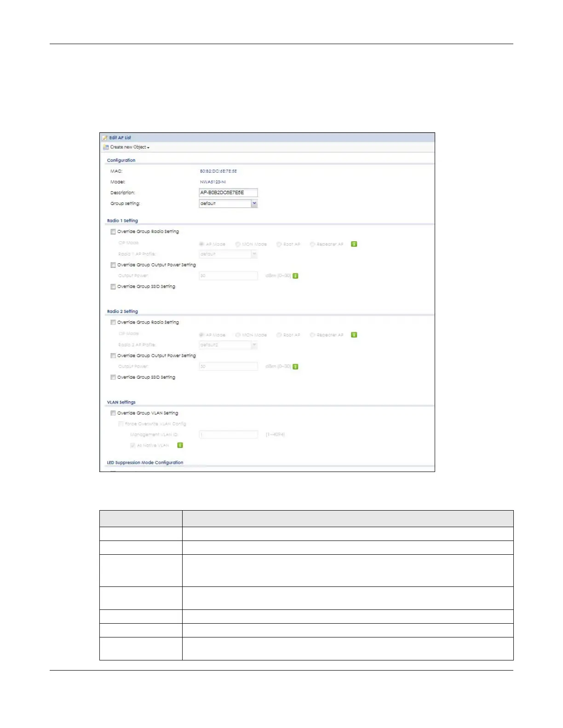Enable Radio 1 Override Group Radio Setting

tap(113, 232)
